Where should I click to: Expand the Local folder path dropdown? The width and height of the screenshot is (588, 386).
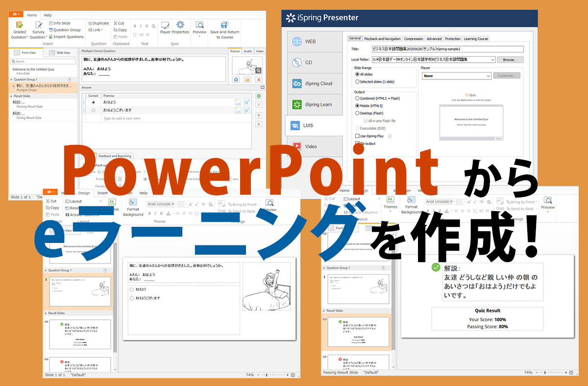491,60
